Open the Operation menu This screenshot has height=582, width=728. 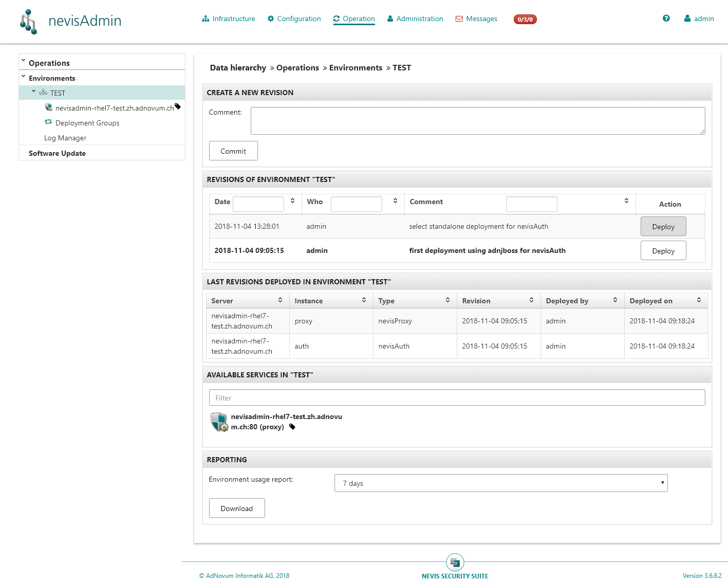[354, 19]
